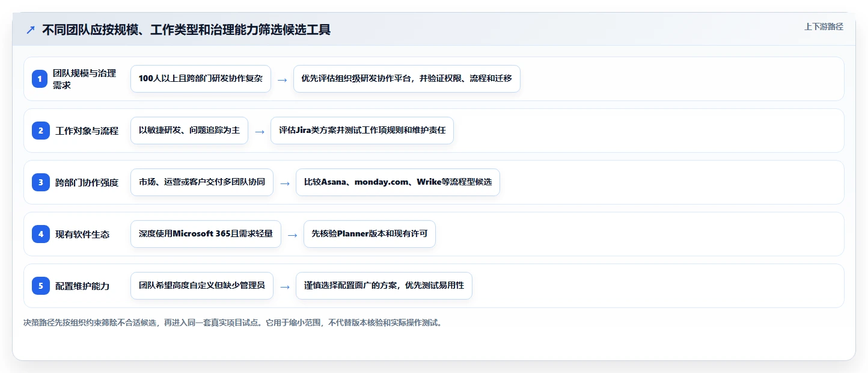
Task: Click the 评估Jira类方案 recommendation box
Action: (362, 131)
